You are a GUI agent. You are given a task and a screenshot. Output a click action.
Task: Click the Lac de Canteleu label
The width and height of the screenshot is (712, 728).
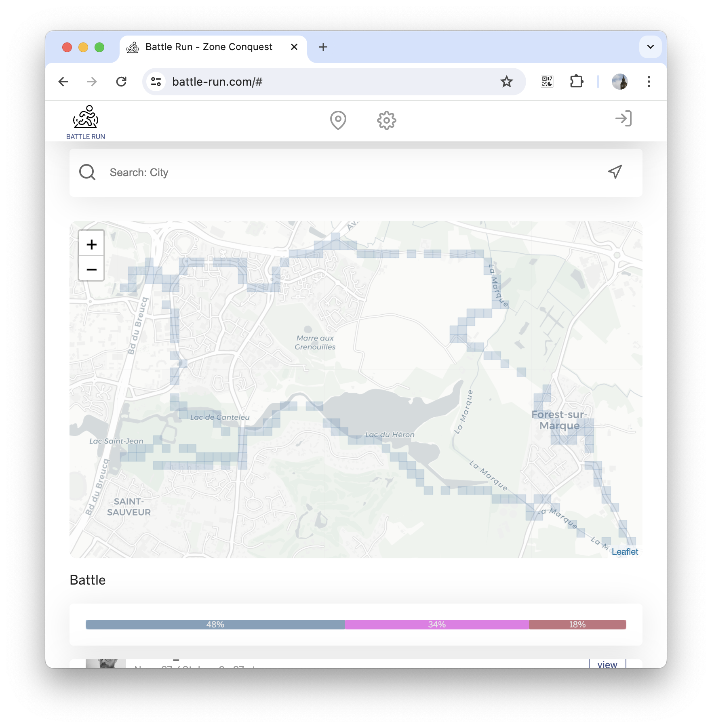220,417
